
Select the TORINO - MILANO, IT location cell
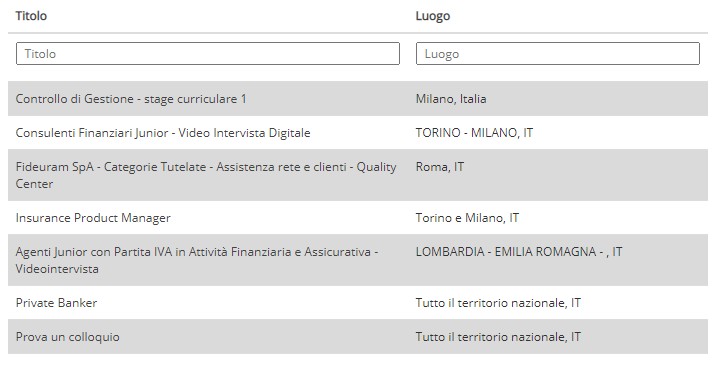475,133
